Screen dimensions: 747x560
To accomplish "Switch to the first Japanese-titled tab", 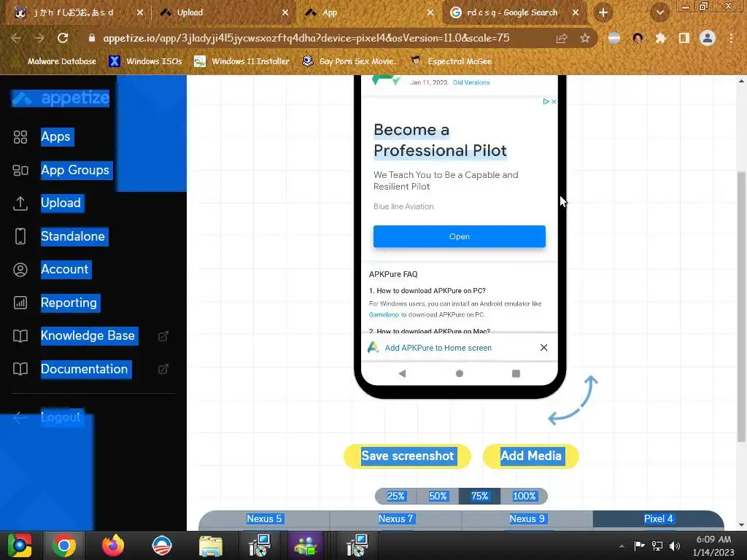I will coord(76,13).
